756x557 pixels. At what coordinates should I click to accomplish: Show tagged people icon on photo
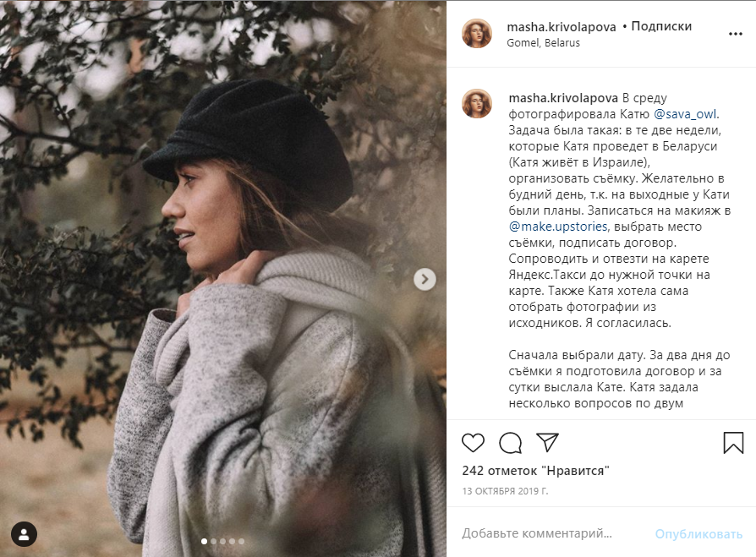pos(25,533)
